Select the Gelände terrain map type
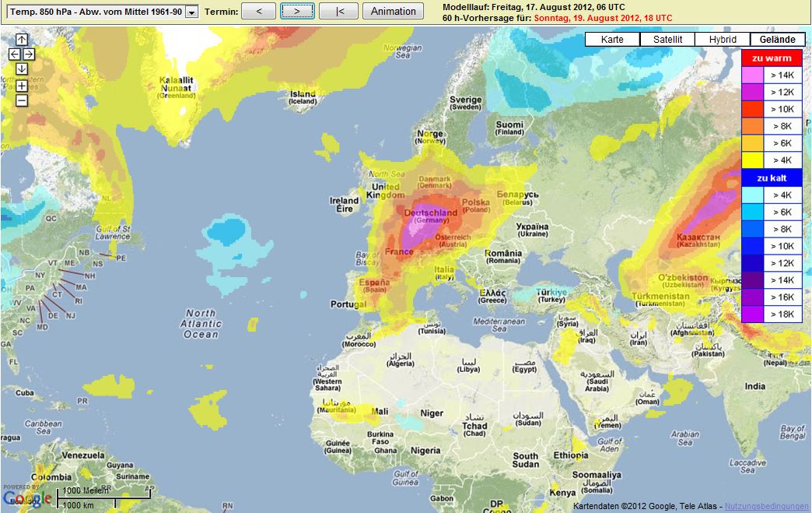Screen dimensions: 812x513 tap(777, 40)
